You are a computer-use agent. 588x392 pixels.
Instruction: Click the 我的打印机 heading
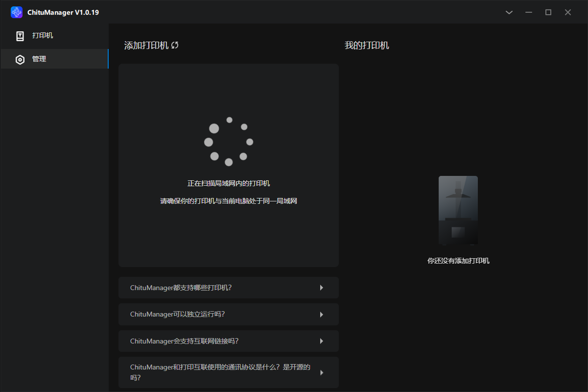[367, 46]
